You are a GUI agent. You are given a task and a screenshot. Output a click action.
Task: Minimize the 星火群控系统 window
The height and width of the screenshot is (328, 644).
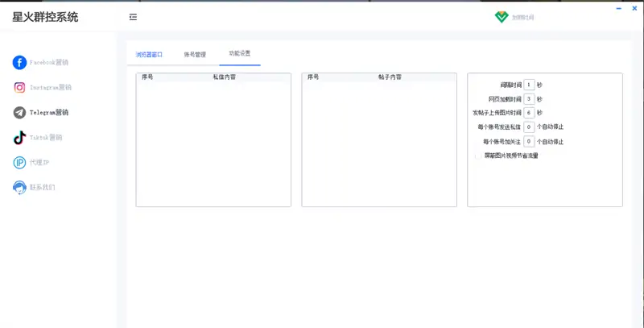(618, 8)
